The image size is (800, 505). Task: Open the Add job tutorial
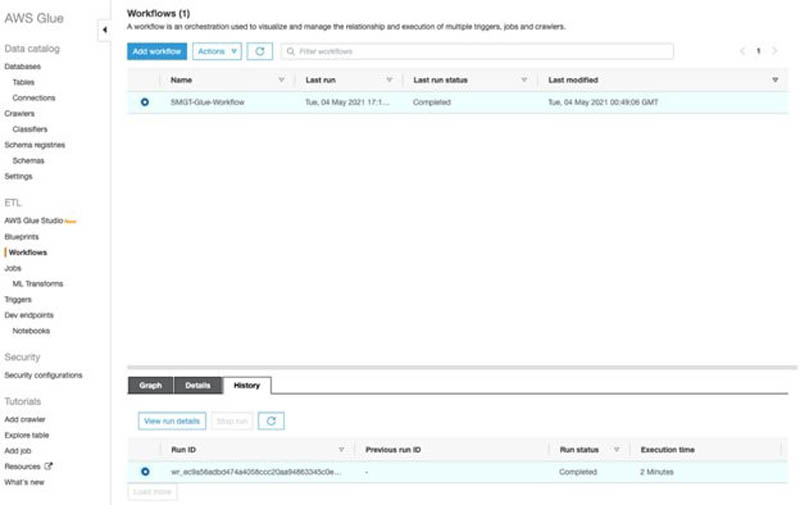click(x=17, y=451)
